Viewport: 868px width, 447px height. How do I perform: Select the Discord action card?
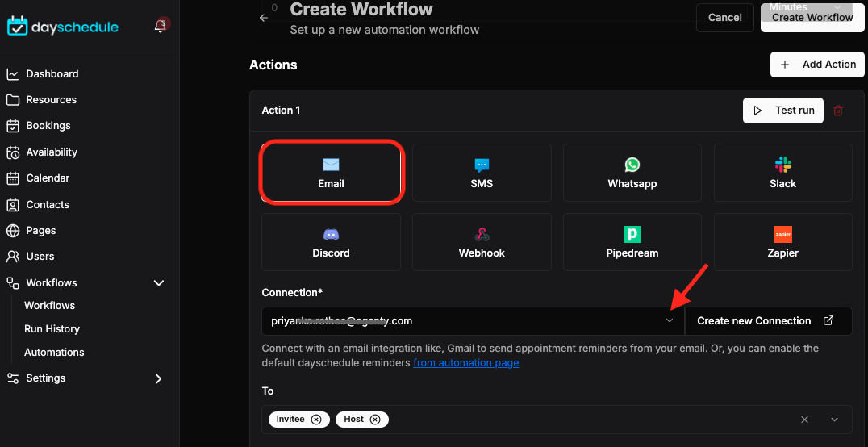point(331,242)
